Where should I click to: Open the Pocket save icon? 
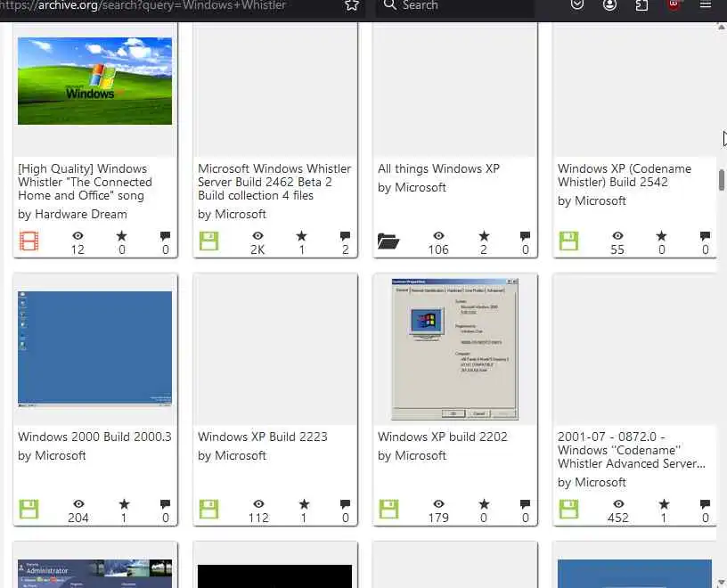(x=577, y=5)
